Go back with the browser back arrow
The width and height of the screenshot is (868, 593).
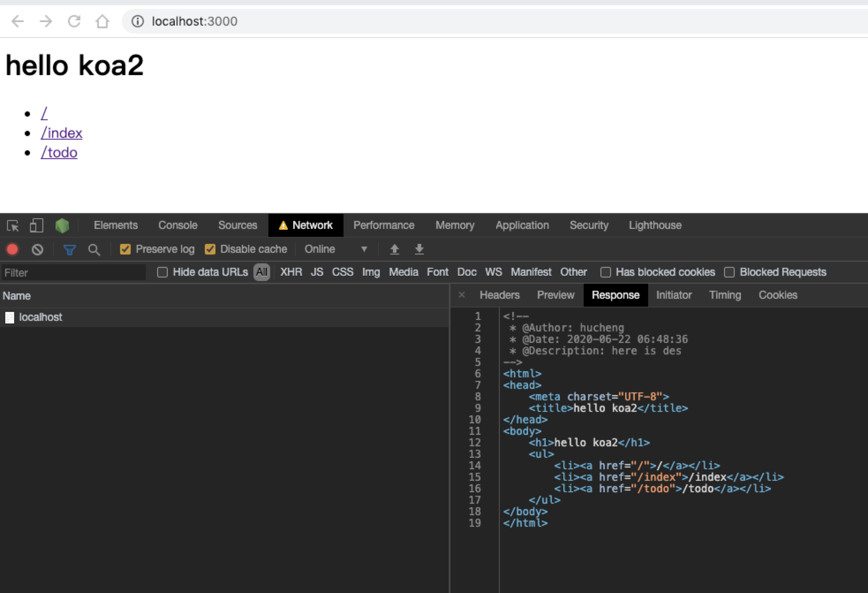pos(18,21)
